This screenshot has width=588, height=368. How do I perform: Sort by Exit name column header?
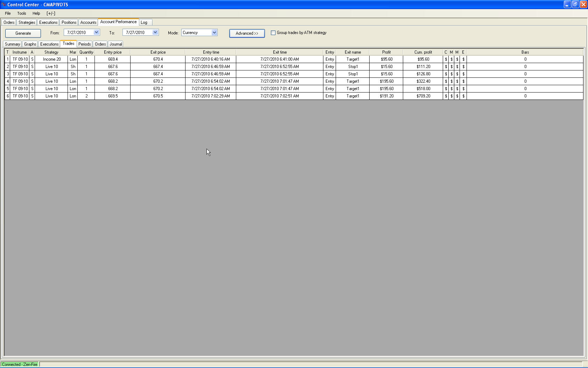[x=353, y=52]
